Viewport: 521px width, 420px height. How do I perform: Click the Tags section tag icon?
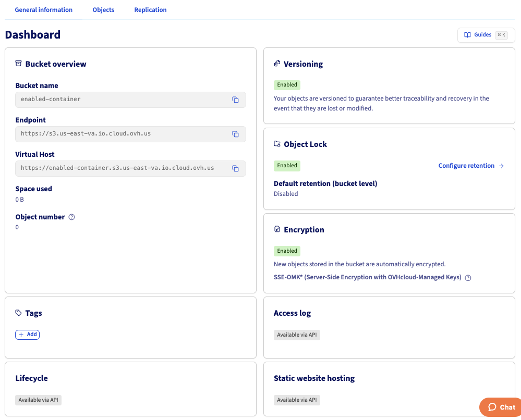tap(19, 313)
